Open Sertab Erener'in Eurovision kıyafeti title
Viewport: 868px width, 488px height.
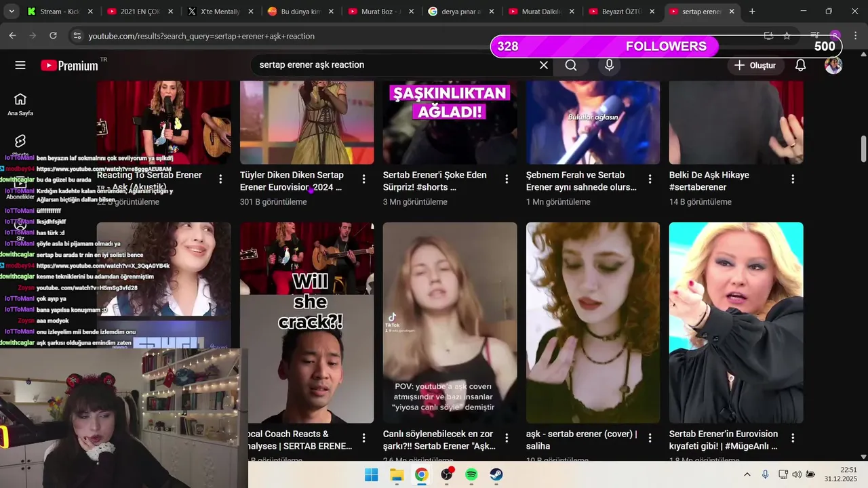pos(724,440)
